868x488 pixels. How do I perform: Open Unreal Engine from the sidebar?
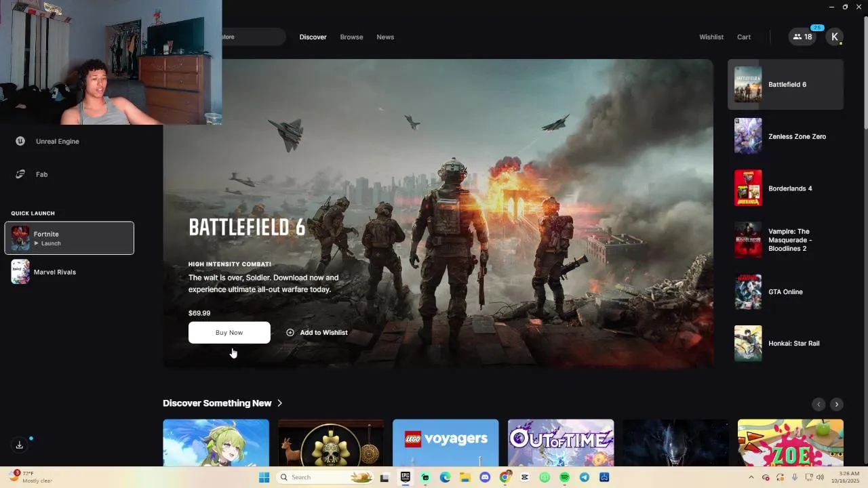[x=57, y=141]
